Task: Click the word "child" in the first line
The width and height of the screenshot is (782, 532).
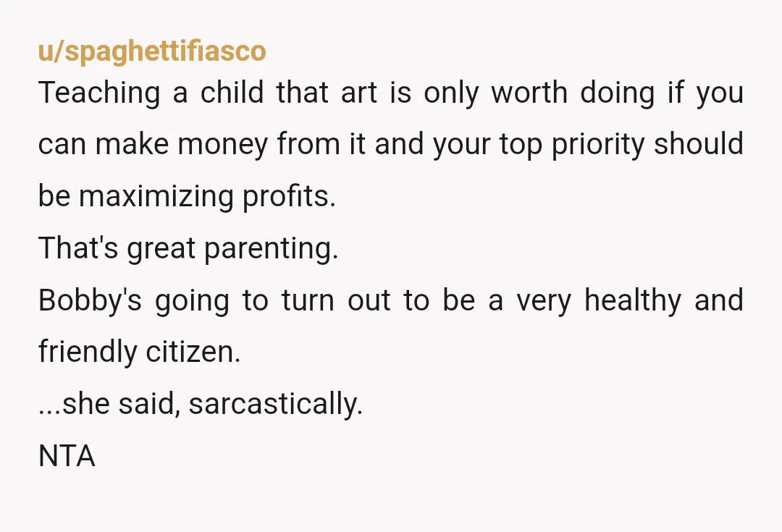Action: pyautogui.click(x=232, y=93)
